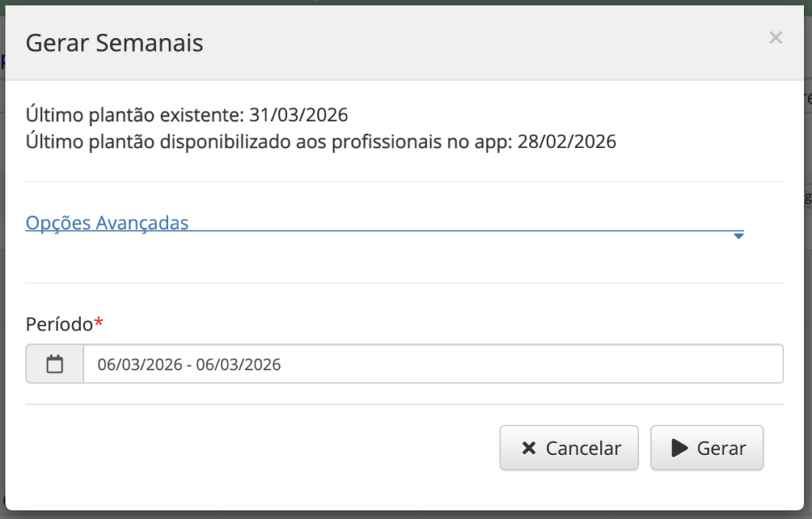
Task: Open the calendar date picker icon
Action: [x=55, y=364]
